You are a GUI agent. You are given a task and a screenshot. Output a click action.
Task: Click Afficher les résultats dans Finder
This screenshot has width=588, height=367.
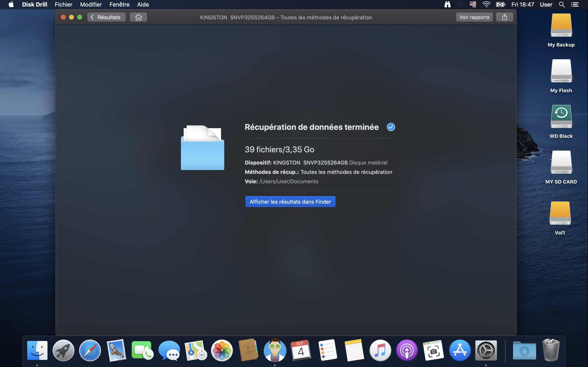click(x=290, y=202)
